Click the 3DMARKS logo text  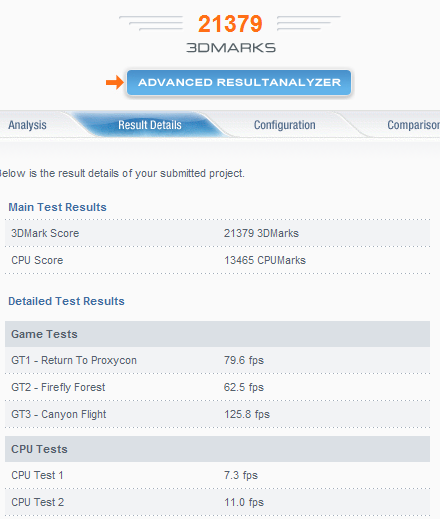[231, 48]
